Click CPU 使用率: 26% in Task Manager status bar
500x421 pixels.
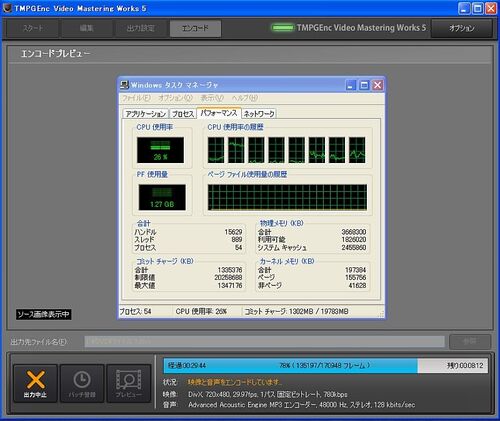pyautogui.click(x=201, y=312)
